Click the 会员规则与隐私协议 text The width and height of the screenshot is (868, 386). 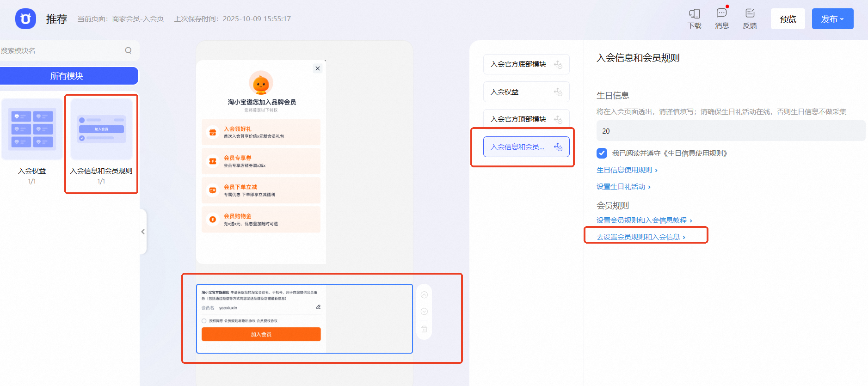pyautogui.click(x=240, y=321)
